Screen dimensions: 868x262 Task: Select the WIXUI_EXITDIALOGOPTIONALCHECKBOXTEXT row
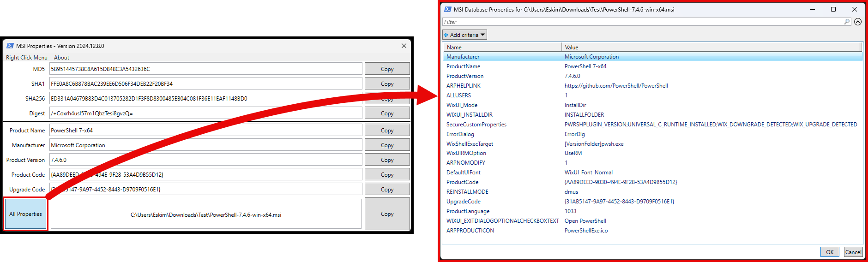click(x=653, y=220)
